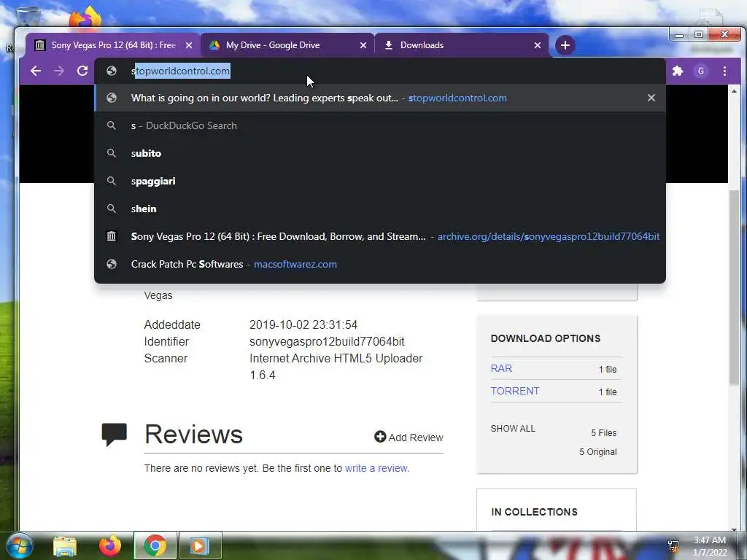Choose the 'subito' search suggestion
Viewport: 747px width, 560px height.
pyautogui.click(x=379, y=153)
